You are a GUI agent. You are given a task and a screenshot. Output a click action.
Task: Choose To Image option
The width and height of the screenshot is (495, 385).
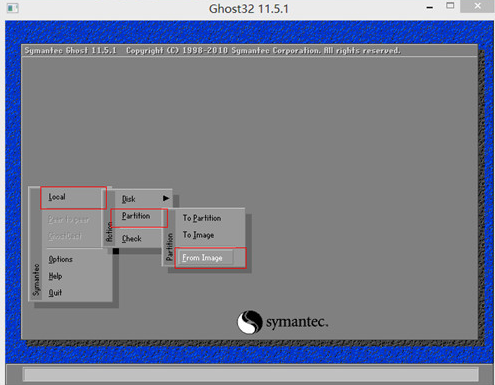(198, 235)
